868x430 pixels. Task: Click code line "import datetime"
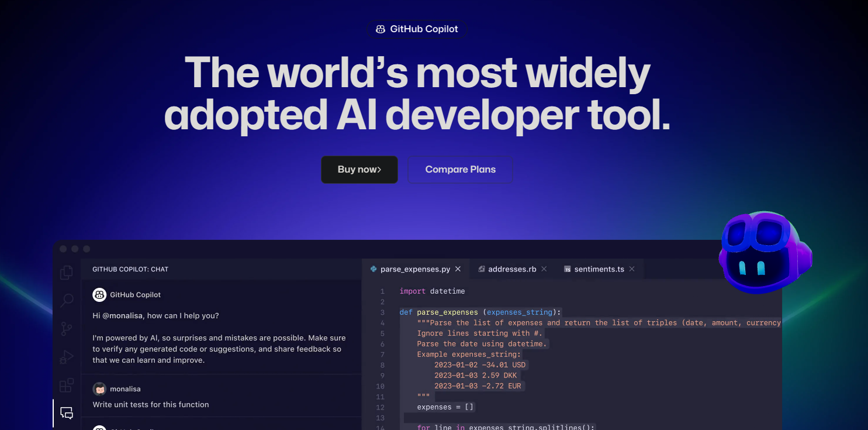tap(433, 291)
